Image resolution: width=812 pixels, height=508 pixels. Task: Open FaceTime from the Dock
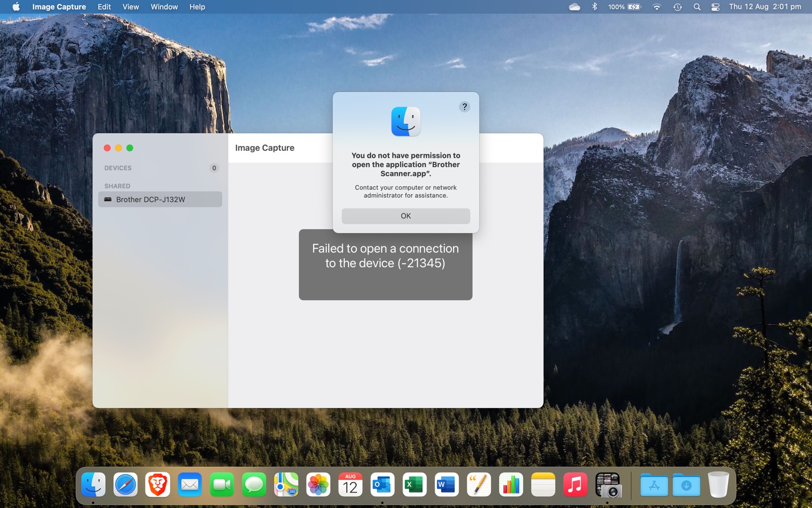click(x=222, y=485)
